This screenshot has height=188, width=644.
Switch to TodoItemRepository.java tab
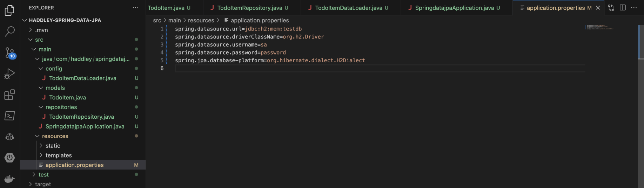point(252,8)
